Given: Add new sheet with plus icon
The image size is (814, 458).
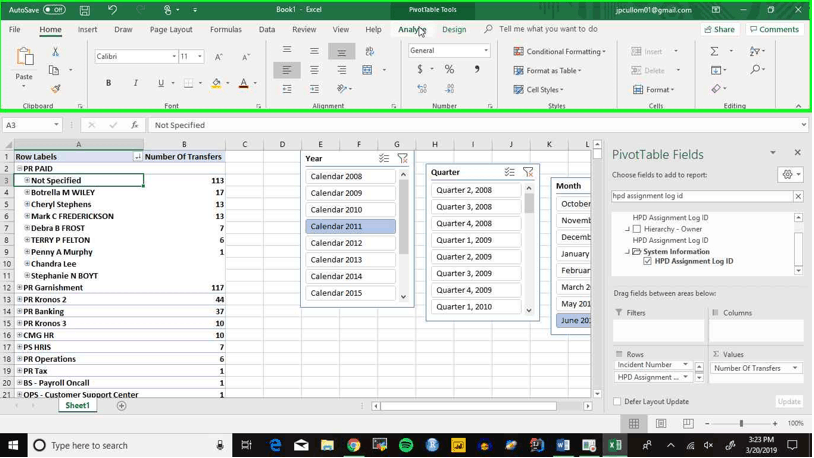Looking at the screenshot, I should 121,406.
